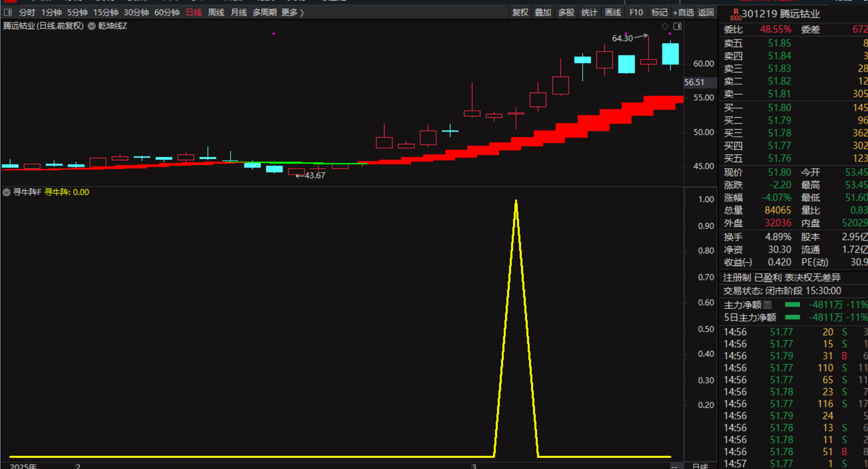The image size is (868, 469).
Task: Click the R1000 badge beside the stock code
Action: (735, 14)
